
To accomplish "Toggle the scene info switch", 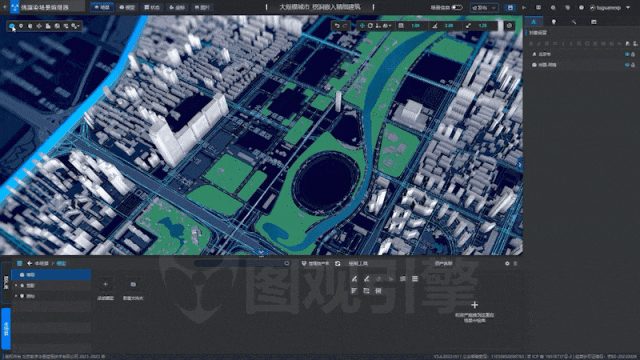I will tap(457, 7).
